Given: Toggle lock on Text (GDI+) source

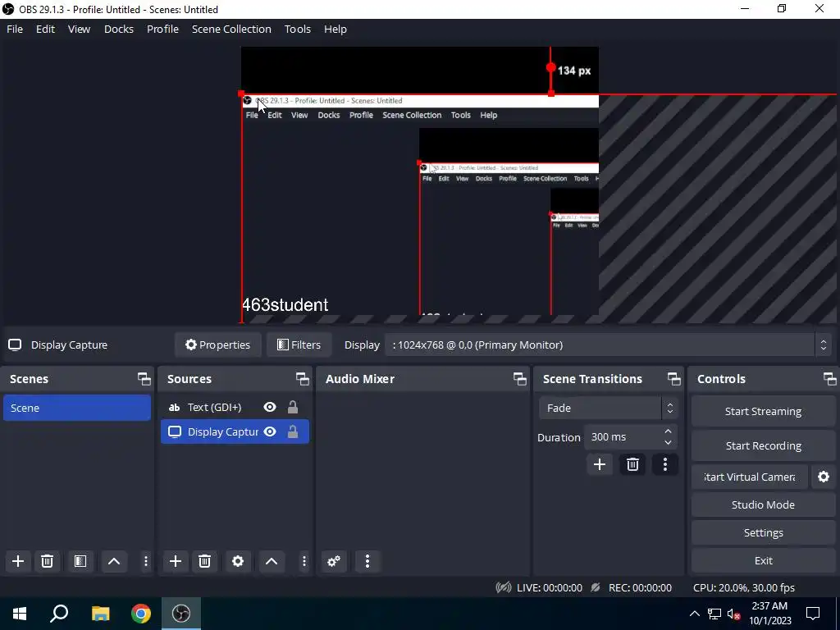Looking at the screenshot, I should pos(293,407).
